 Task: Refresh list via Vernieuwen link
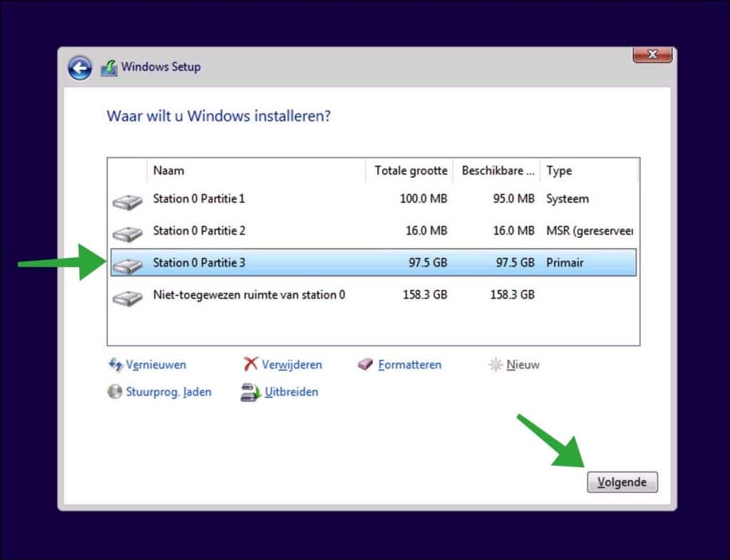click(156, 365)
